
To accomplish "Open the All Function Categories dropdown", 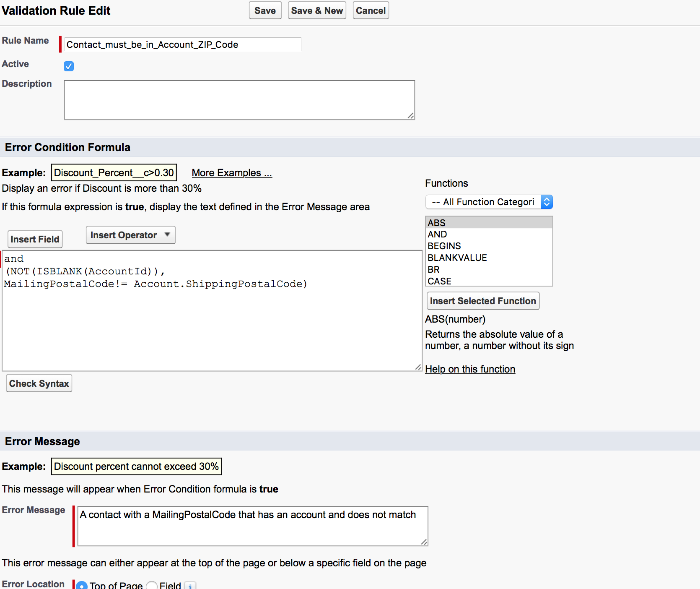I will tap(489, 202).
